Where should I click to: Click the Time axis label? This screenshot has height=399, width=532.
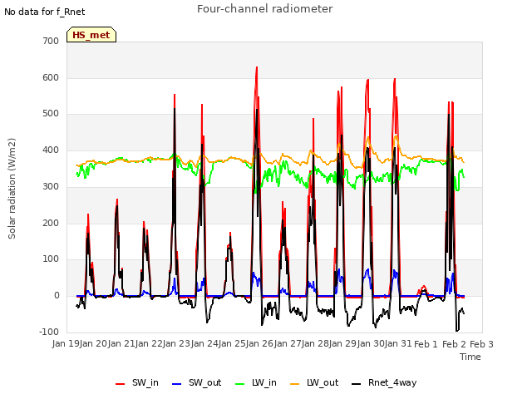(470, 357)
